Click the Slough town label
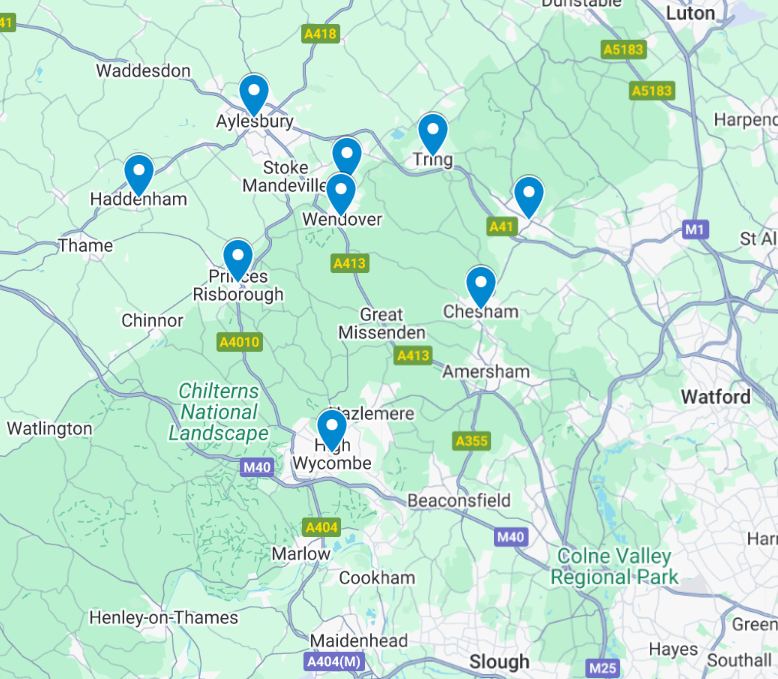 [x=499, y=662]
